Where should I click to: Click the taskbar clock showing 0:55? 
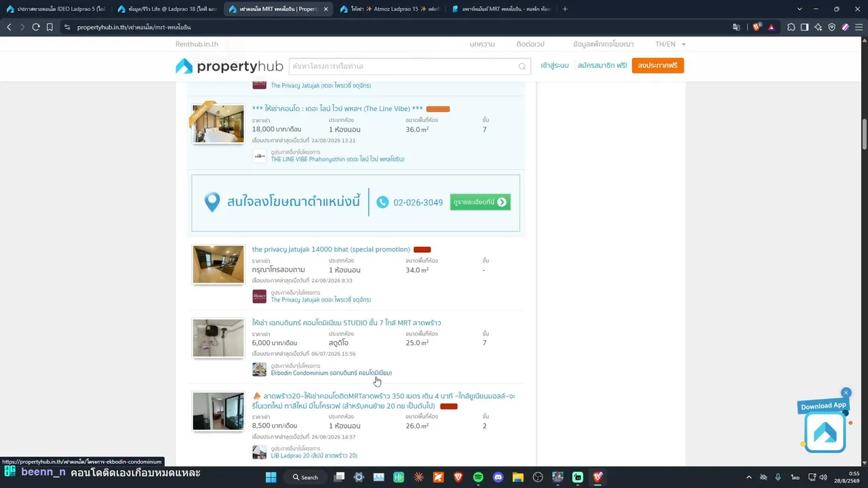coord(847,477)
